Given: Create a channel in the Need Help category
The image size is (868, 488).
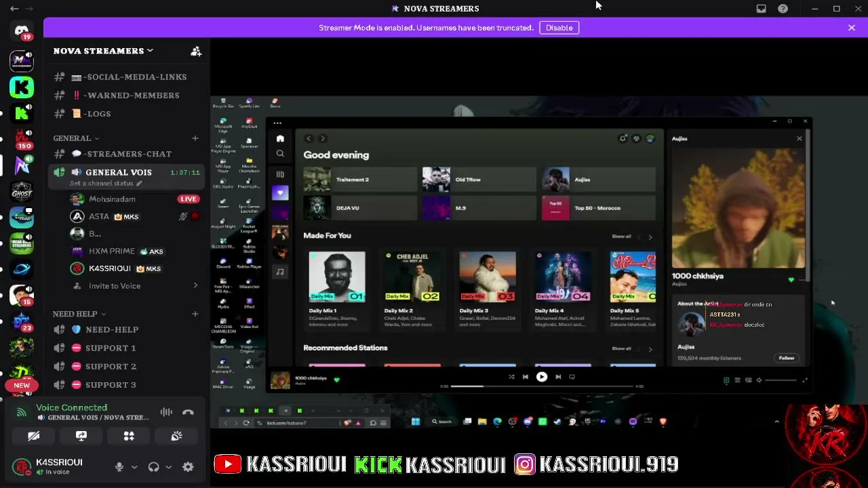Looking at the screenshot, I should (195, 314).
